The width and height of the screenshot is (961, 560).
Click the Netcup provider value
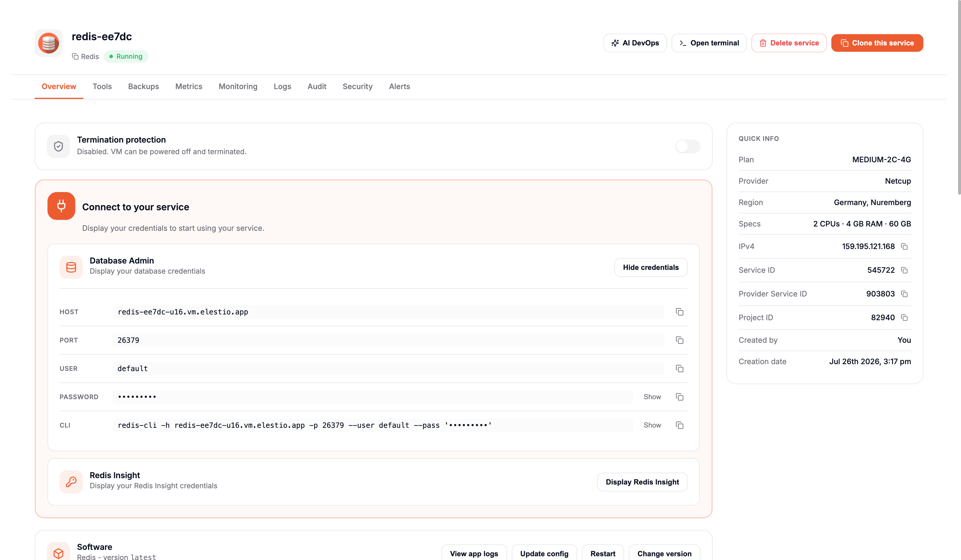click(x=898, y=181)
